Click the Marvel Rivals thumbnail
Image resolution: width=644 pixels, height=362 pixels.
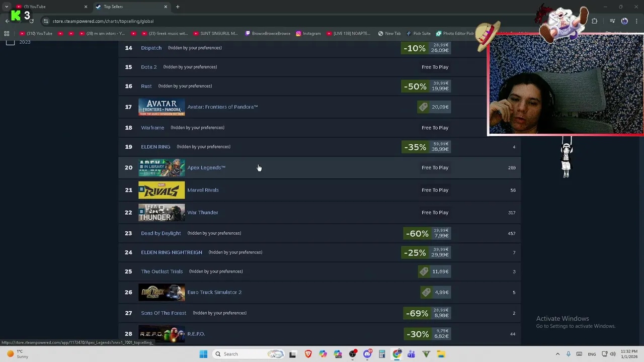[x=162, y=190]
